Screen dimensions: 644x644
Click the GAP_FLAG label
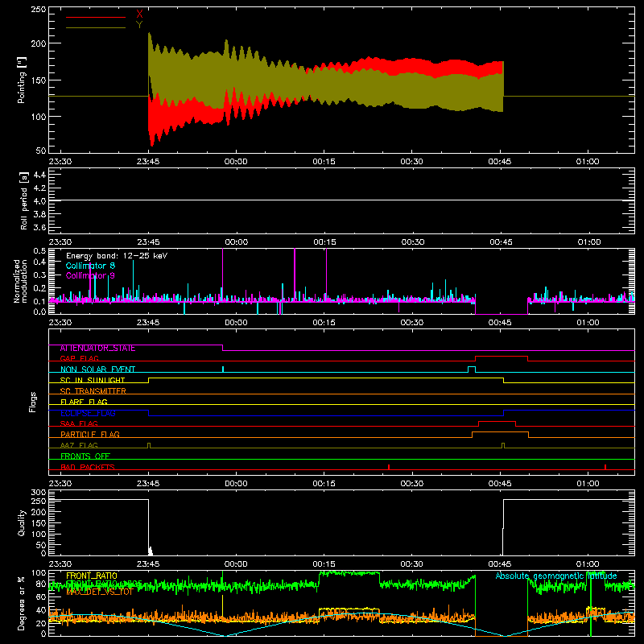pyautogui.click(x=79, y=358)
